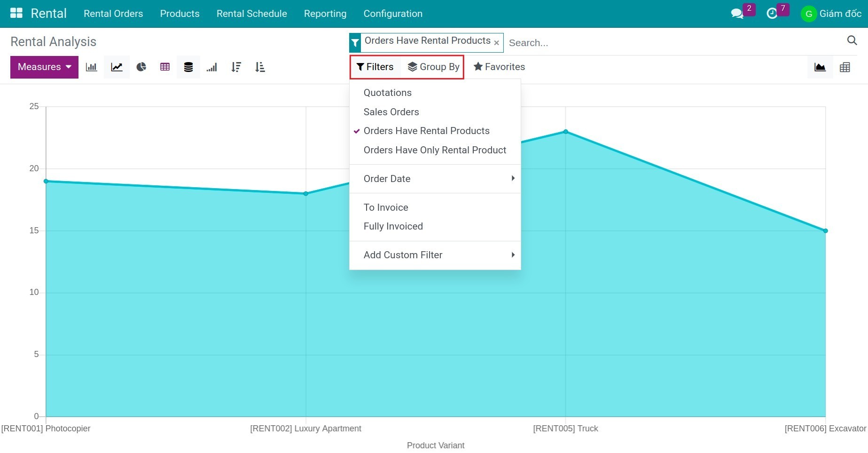The width and height of the screenshot is (868, 453).
Task: Click the table-style icon beside pie chart
Action: point(165,67)
